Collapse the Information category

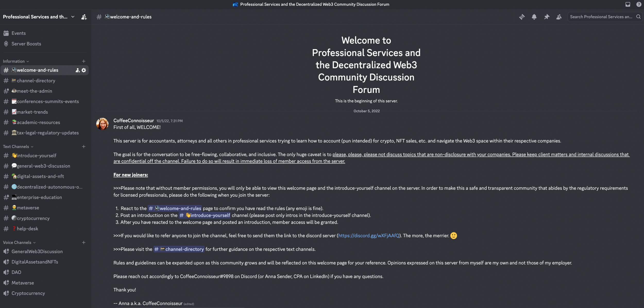click(x=16, y=61)
